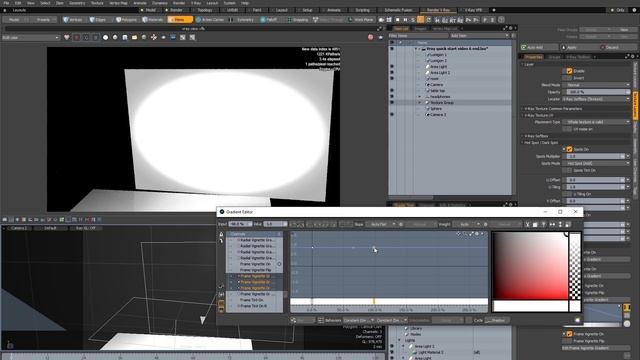Select the Area Light 2 item
This screenshot has width=640, height=360.
[x=440, y=73]
